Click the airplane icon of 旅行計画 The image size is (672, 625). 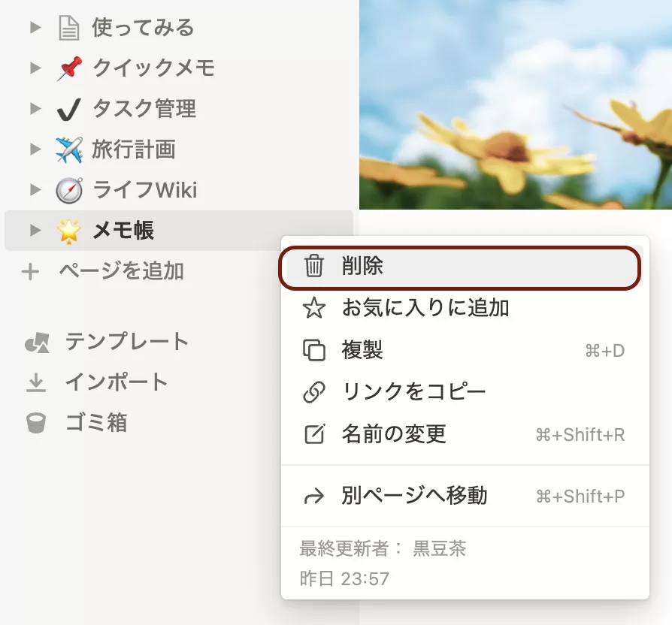69,149
